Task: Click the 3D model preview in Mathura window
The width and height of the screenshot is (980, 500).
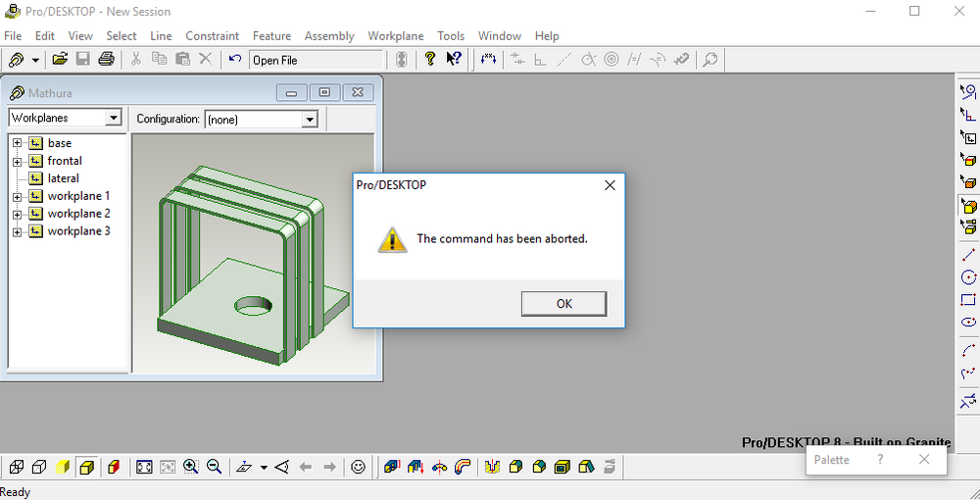Action: [x=253, y=253]
